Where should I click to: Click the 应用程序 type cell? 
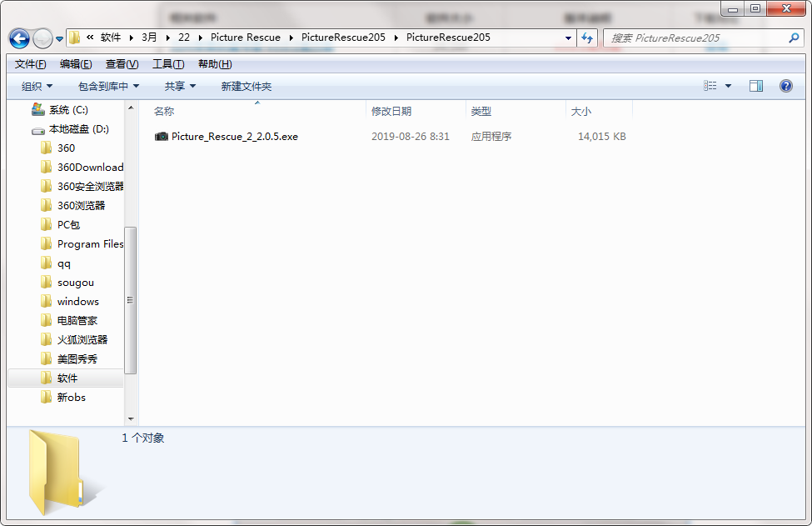click(x=491, y=137)
